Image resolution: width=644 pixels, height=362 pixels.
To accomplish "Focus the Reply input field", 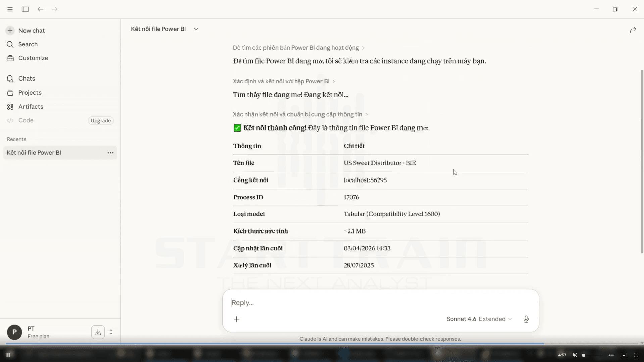I will click(x=381, y=303).
